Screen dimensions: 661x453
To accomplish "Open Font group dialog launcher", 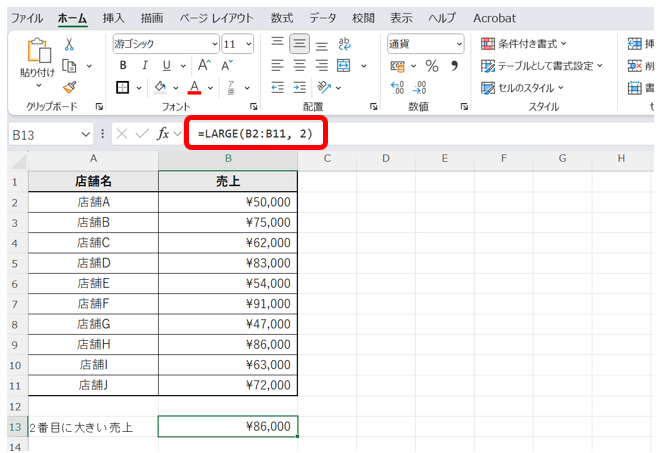I will (x=253, y=107).
